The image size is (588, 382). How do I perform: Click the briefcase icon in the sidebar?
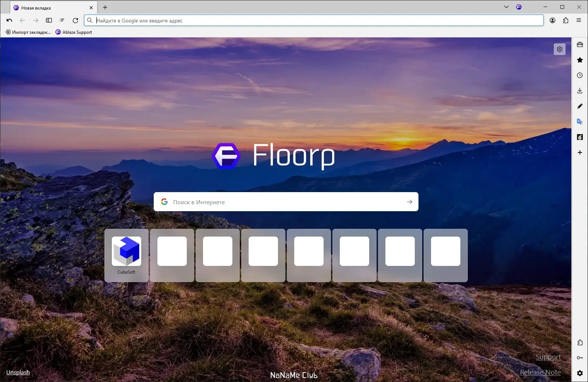coord(580,44)
